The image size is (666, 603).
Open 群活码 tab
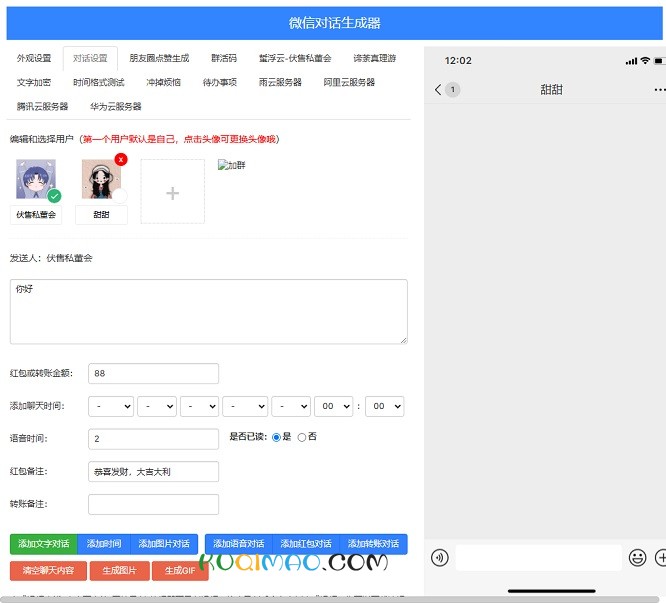[224, 58]
